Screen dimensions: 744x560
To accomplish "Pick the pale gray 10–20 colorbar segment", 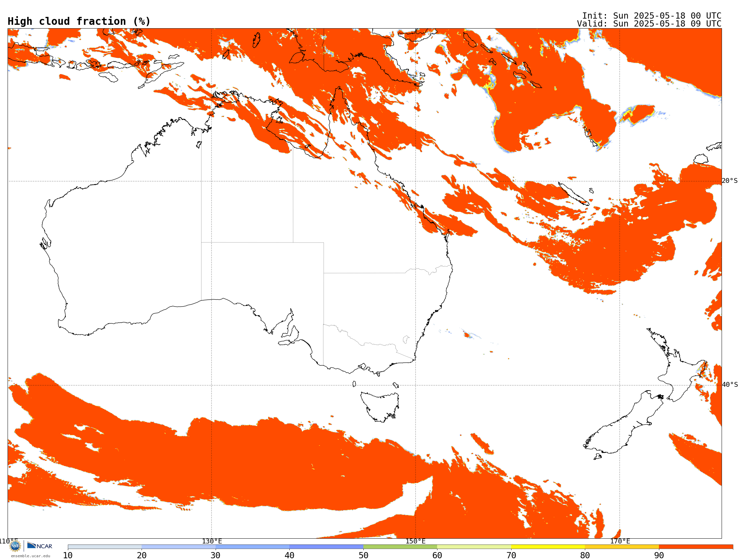I will click(x=105, y=547).
